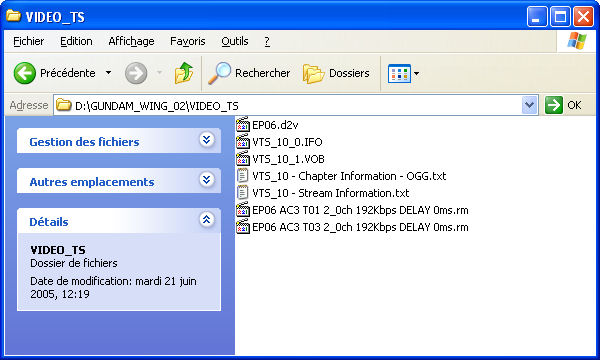This screenshot has height=360, width=600.
Task: Expand the Autres emplacements panel
Action: click(207, 179)
